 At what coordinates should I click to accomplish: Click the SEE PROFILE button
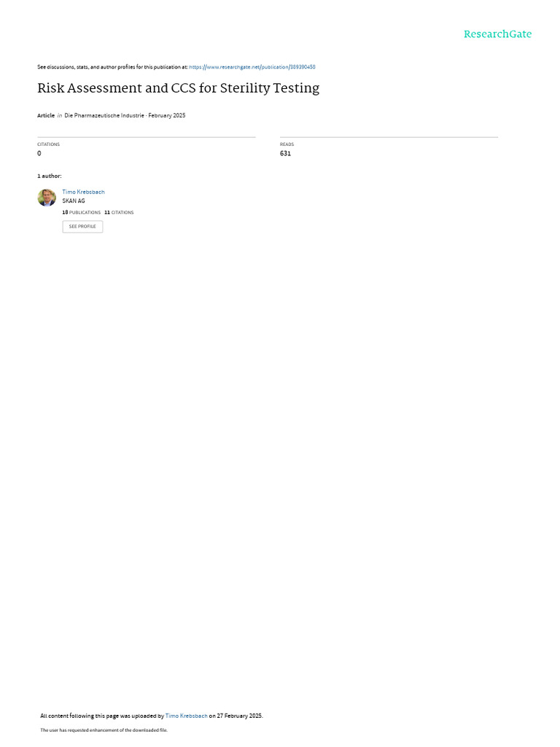click(x=82, y=226)
